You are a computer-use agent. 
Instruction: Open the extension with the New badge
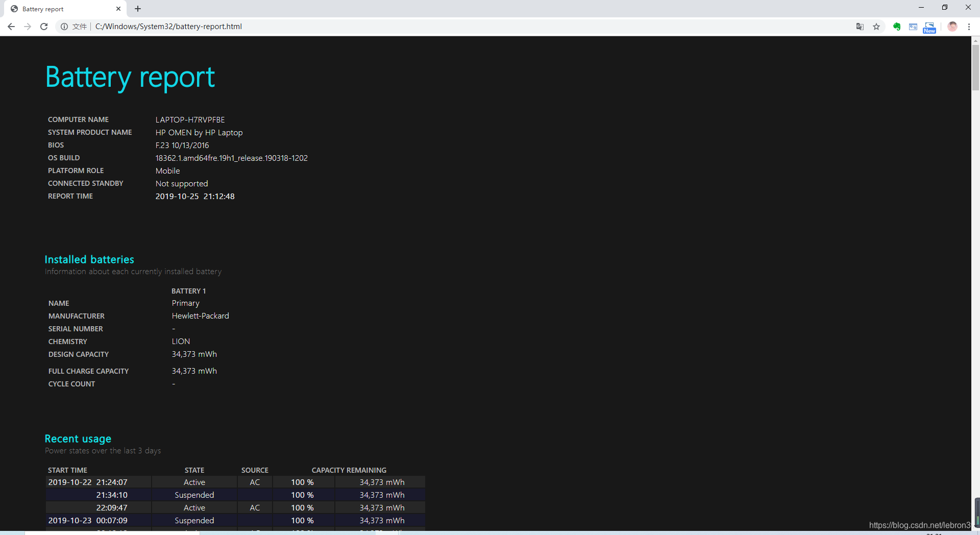(929, 27)
